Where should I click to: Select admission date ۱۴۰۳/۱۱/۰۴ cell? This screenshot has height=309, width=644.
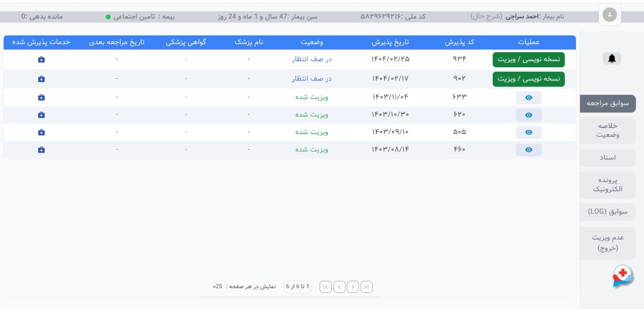click(390, 97)
